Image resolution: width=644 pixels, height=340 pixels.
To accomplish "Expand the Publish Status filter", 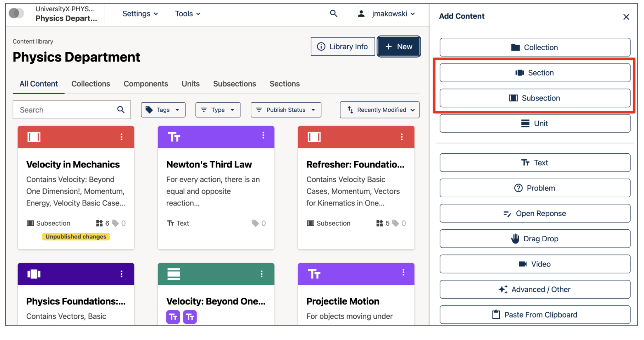I will pyautogui.click(x=286, y=110).
